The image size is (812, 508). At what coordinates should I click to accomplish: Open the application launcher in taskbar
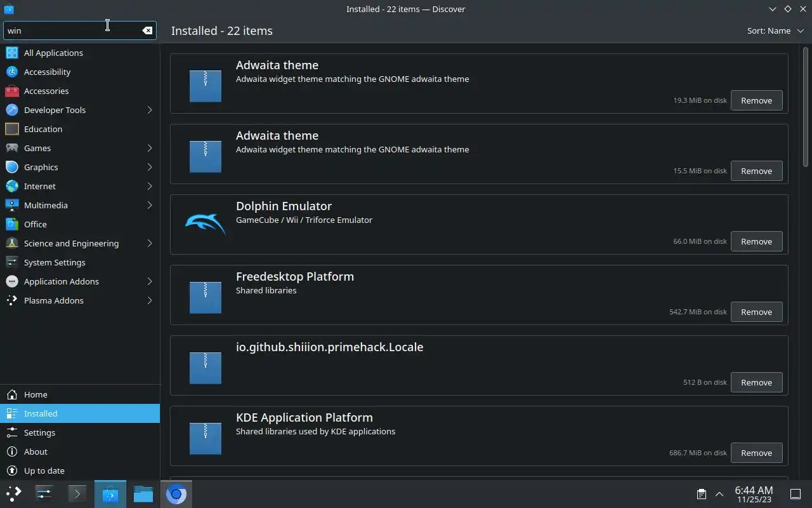(13, 493)
